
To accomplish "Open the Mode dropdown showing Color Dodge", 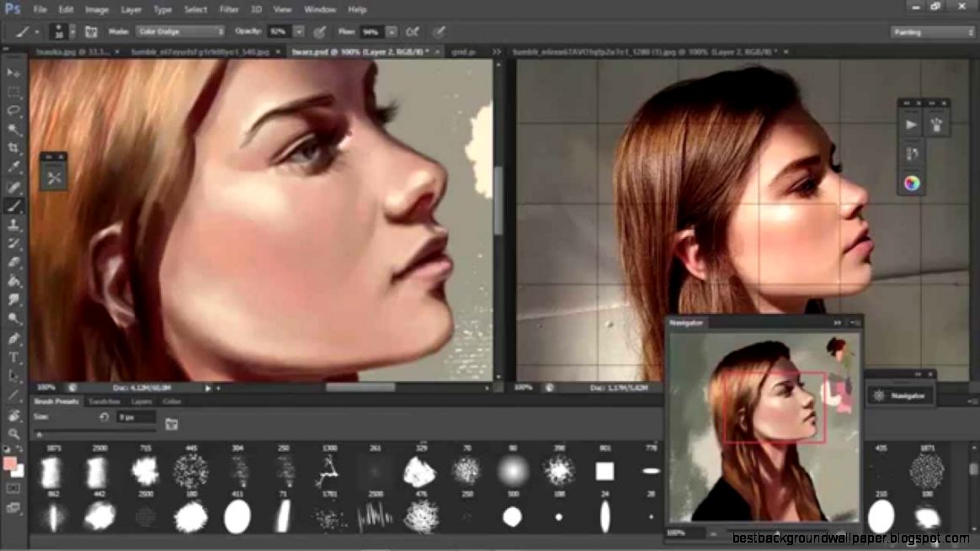I will pyautogui.click(x=180, y=31).
